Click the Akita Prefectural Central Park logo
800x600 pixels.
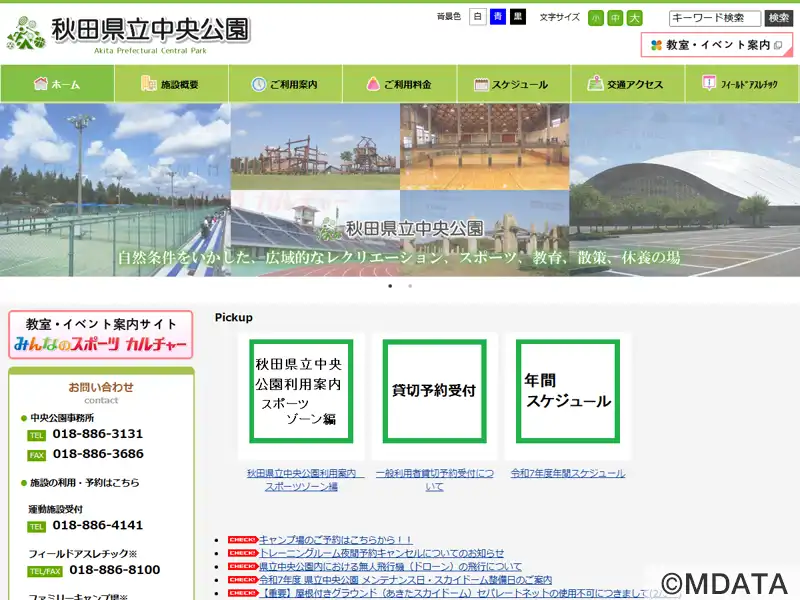(x=129, y=34)
